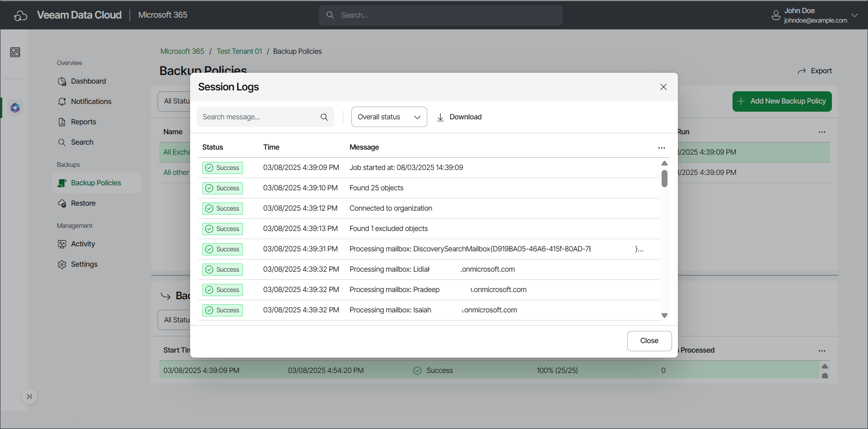This screenshot has width=868, height=429.
Task: Select the 'Found 1 excluded objects' message
Action: (388, 229)
